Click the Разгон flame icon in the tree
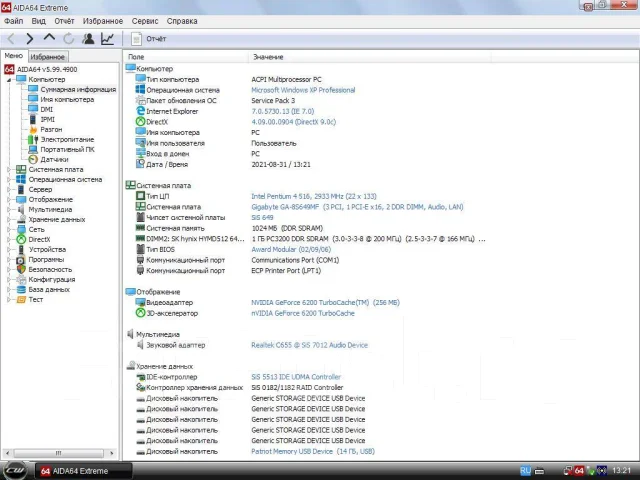640x480 pixels. pos(33,129)
